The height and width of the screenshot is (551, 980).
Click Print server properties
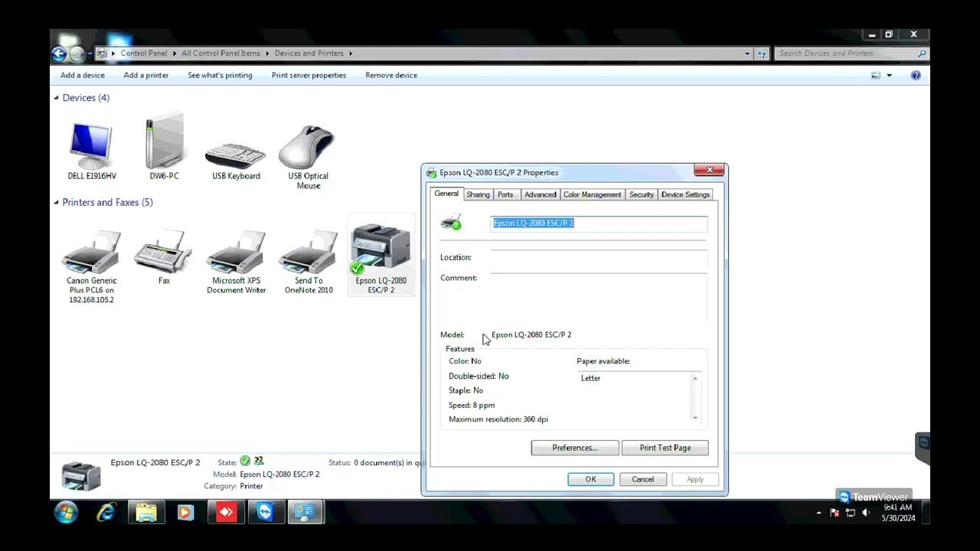[309, 75]
